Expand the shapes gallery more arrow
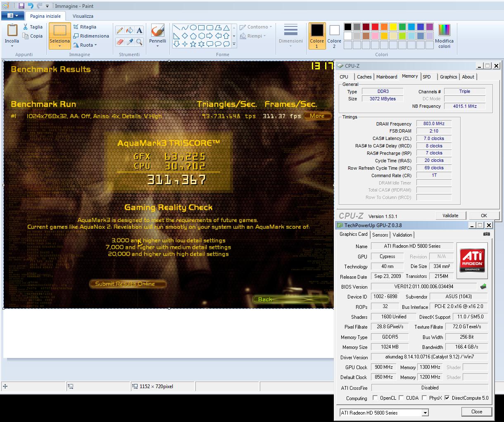 [x=234, y=44]
